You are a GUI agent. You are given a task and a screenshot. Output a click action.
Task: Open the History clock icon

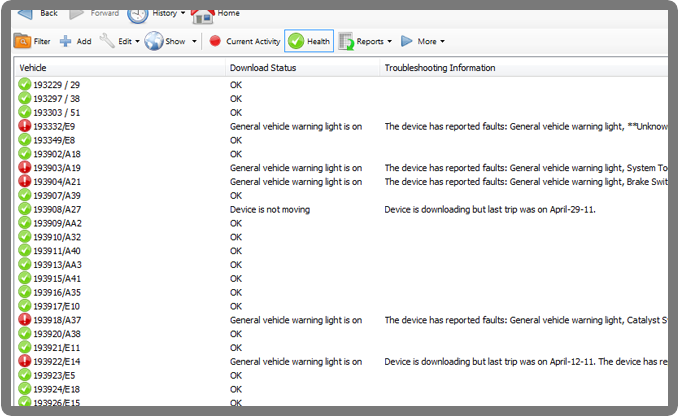(137, 13)
